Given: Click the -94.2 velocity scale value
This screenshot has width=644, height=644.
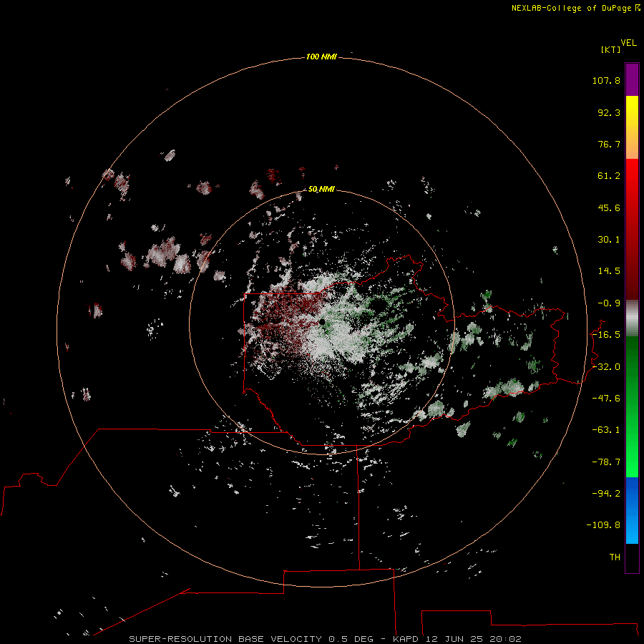Looking at the screenshot, I should pyautogui.click(x=606, y=493).
